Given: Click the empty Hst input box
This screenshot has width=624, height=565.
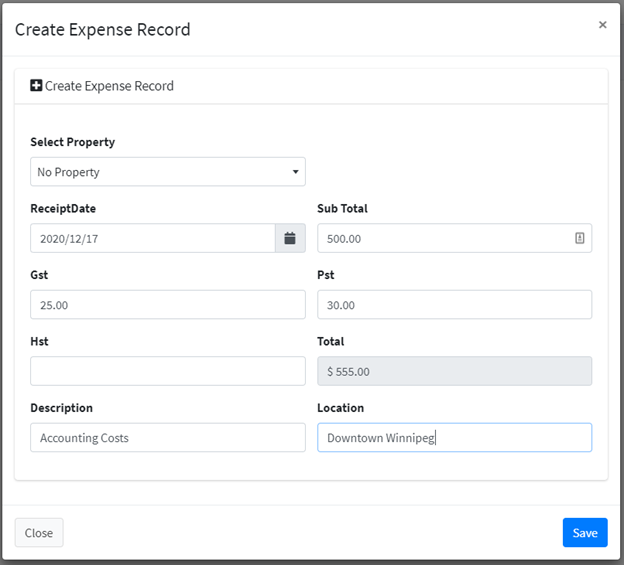Looking at the screenshot, I should pos(168,371).
